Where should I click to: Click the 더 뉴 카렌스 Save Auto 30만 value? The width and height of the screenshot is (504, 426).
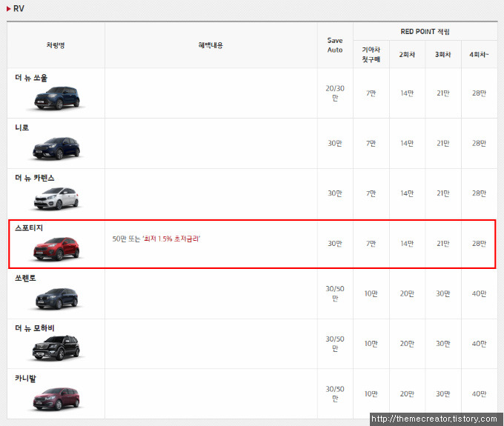[x=335, y=193]
